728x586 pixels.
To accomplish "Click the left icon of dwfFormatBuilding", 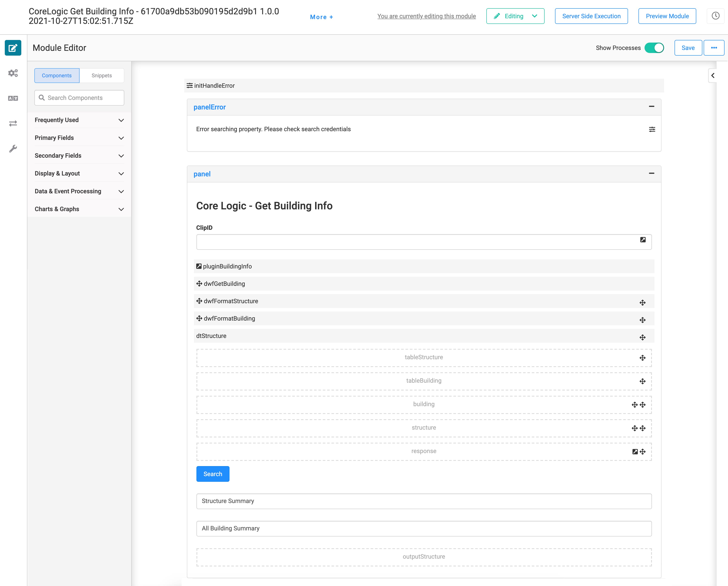I will pos(199,318).
